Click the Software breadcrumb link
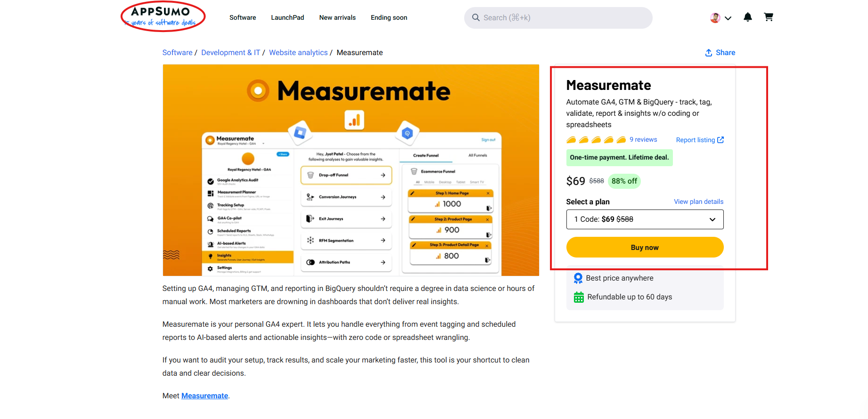Screen dimensions: 868x419 click(178, 53)
